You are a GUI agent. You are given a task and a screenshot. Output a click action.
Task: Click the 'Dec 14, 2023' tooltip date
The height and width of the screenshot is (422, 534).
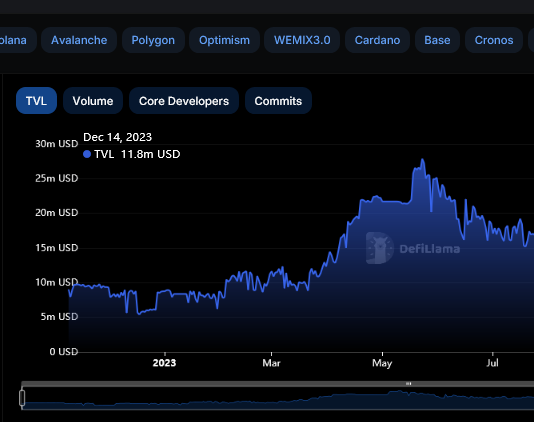(x=117, y=137)
